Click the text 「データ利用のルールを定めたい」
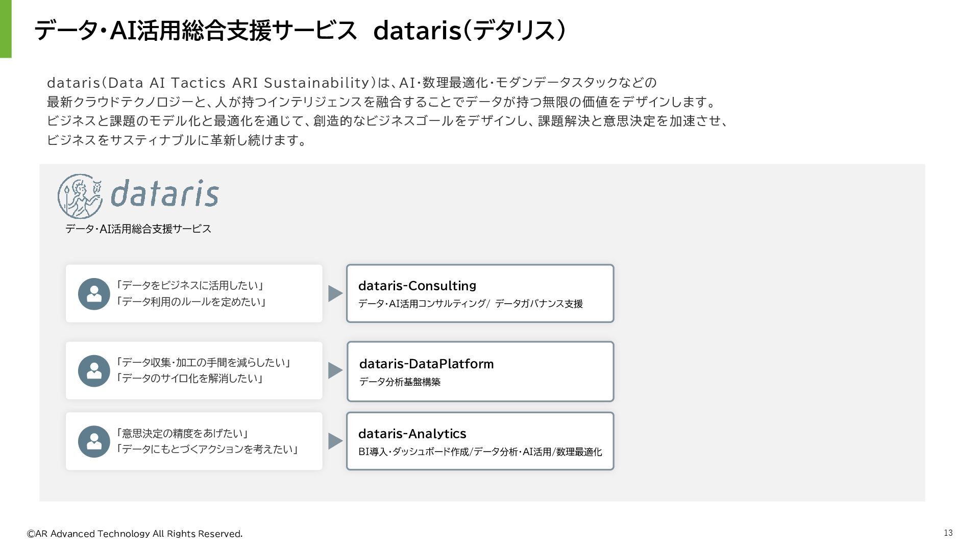The image size is (980, 551). (x=191, y=302)
